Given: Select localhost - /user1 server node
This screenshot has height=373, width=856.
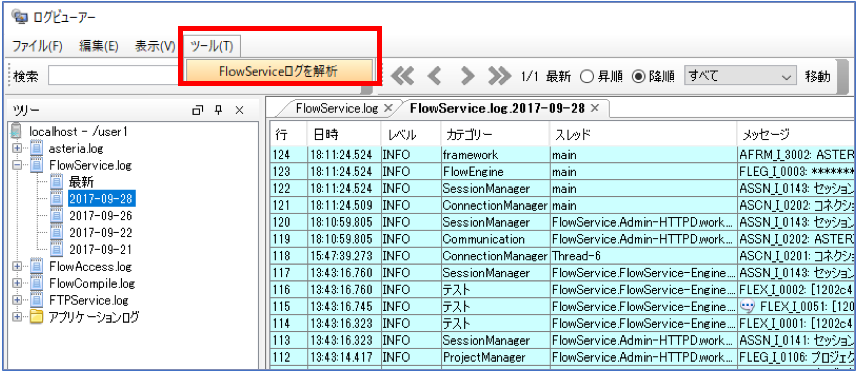Looking at the screenshot, I should [x=79, y=132].
